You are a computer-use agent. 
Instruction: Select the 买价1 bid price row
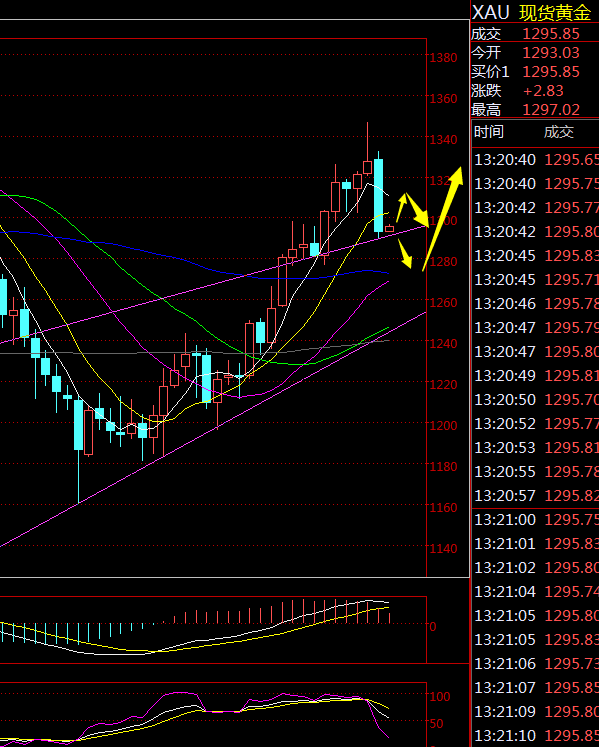tap(535, 71)
